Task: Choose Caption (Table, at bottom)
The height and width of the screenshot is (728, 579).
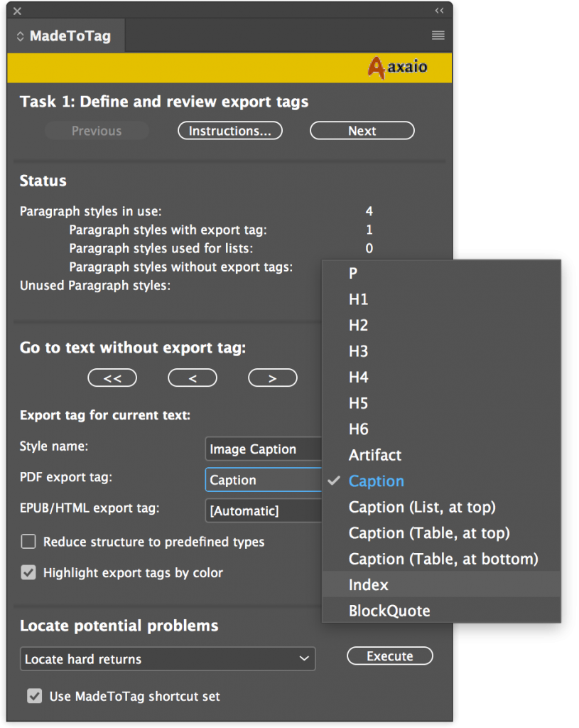Action: 442,559
